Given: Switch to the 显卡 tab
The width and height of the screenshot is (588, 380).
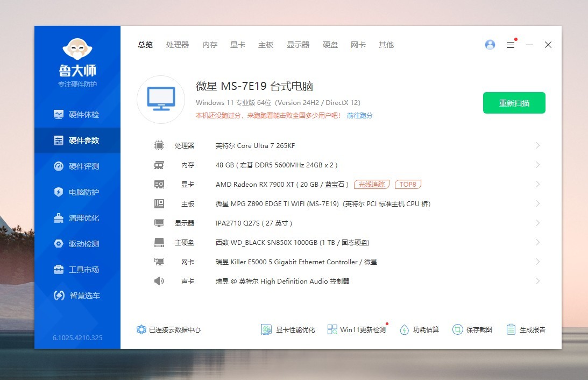Looking at the screenshot, I should pos(238,45).
